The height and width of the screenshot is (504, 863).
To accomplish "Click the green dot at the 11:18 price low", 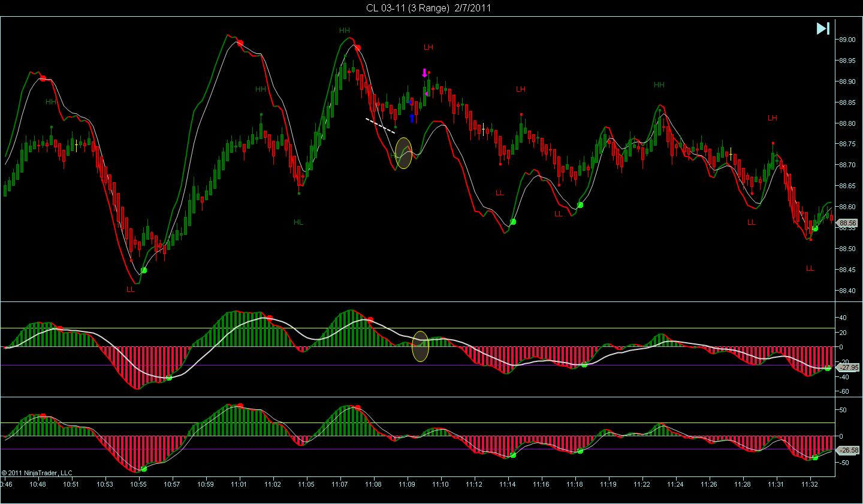I will click(580, 205).
